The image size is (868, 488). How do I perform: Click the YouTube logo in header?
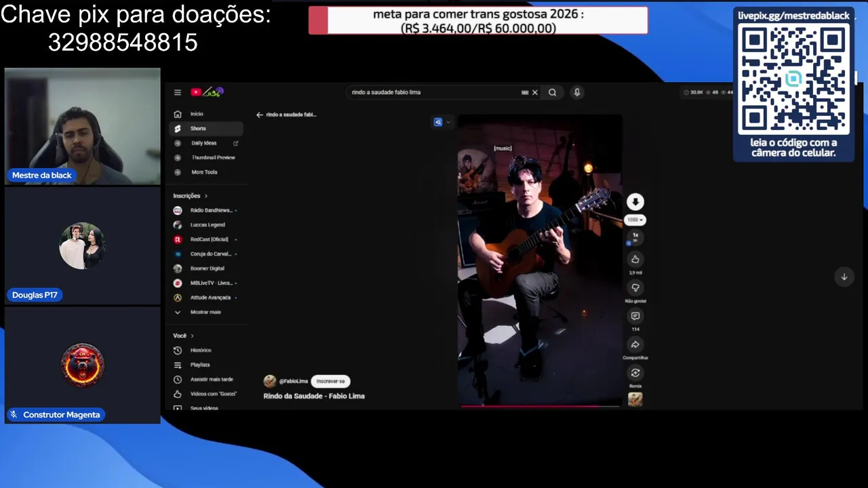point(207,92)
